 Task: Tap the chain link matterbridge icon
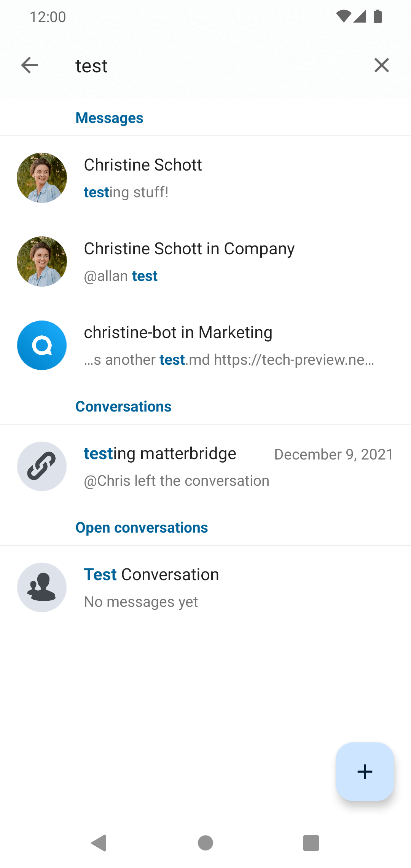click(42, 466)
